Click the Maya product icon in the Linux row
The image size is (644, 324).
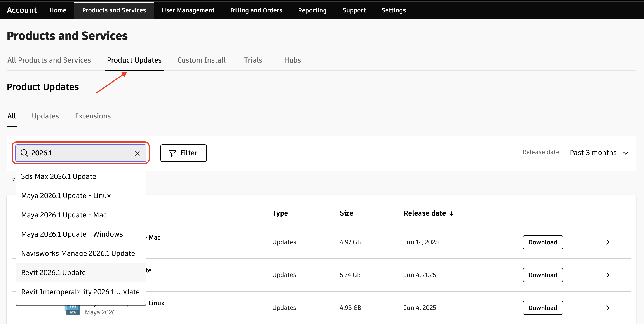point(72,310)
